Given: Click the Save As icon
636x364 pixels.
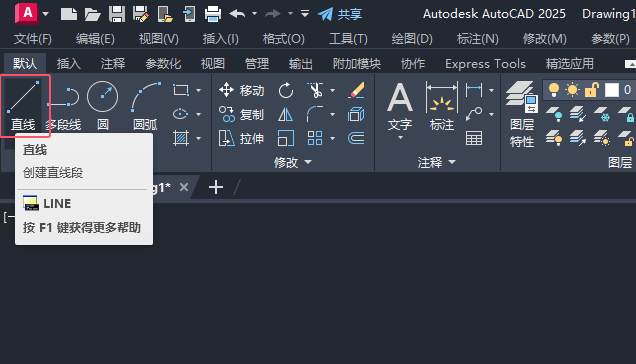Looking at the screenshot, I should 141,14.
